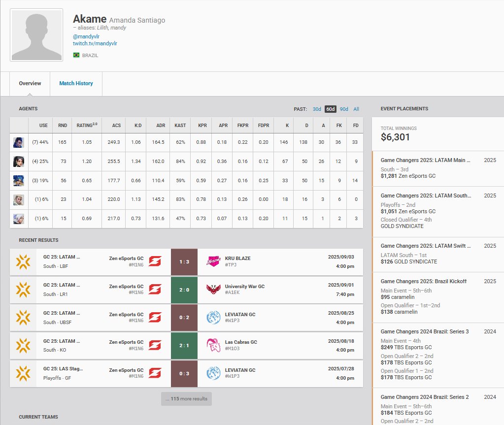Click the Brazil flag icon
504x425 pixels.
coord(76,55)
